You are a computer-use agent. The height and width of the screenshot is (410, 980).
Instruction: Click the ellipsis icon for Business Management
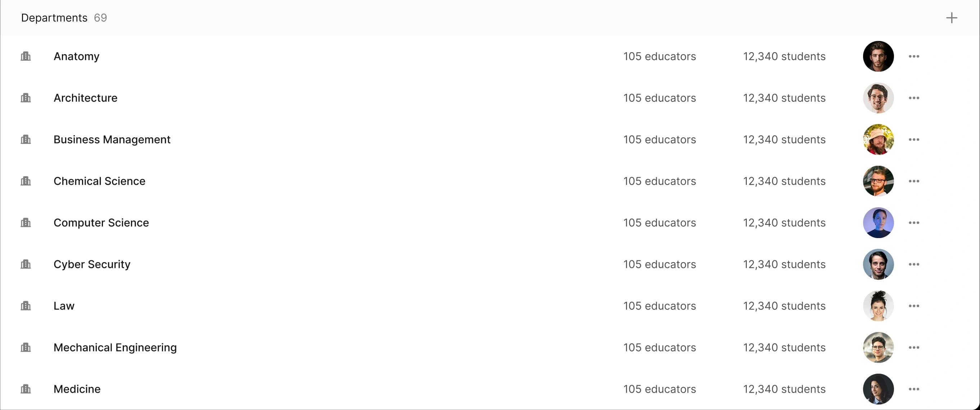point(914,140)
